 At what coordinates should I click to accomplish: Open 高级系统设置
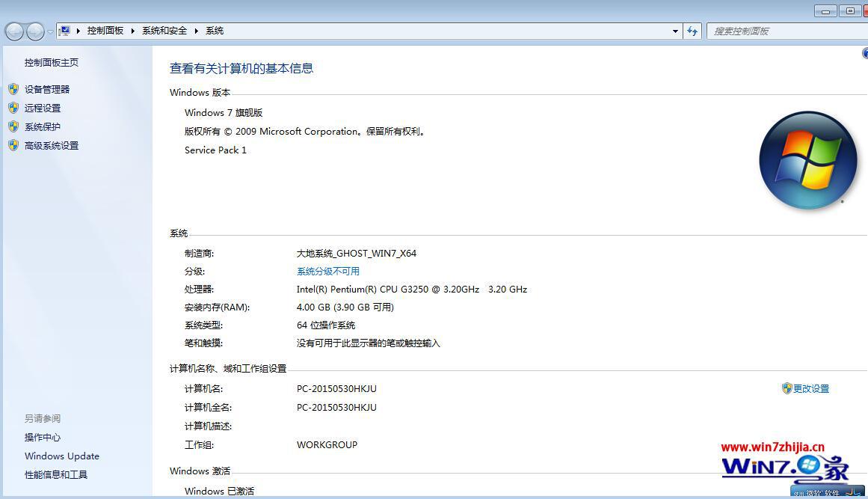coord(52,146)
